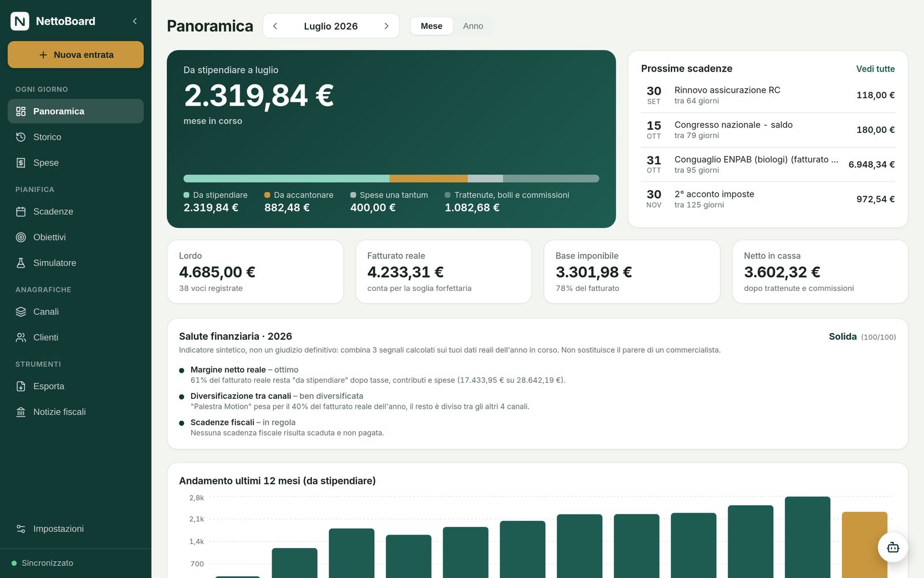The width and height of the screenshot is (924, 578).
Task: Select Storico in the sidebar
Action: tap(76, 137)
